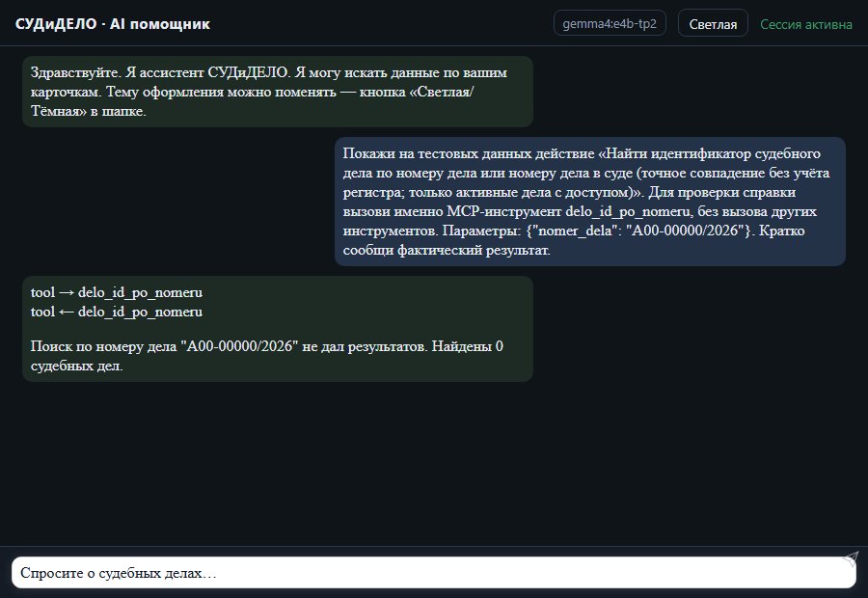This screenshot has width=868, height=598.
Task: Click the tool ← delo_id_po_nomeru response line
Action: click(x=117, y=312)
